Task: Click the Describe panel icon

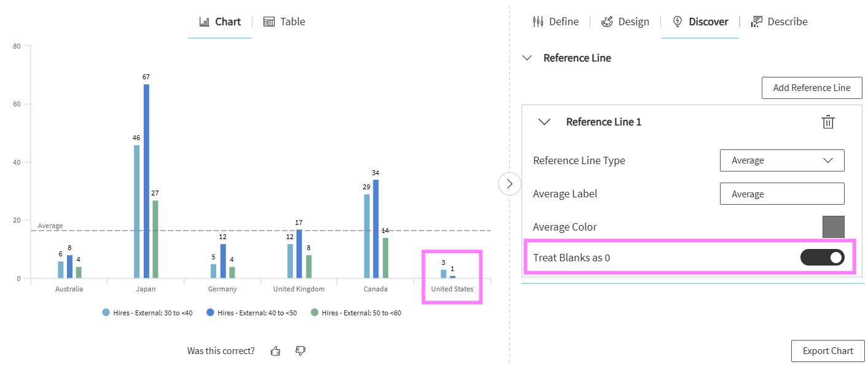Action: 757,22
